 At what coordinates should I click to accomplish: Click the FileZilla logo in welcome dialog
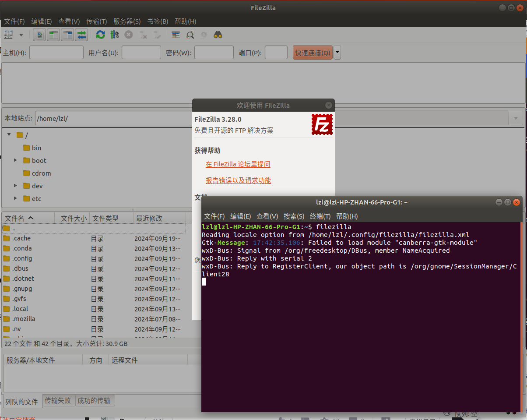pos(322,124)
